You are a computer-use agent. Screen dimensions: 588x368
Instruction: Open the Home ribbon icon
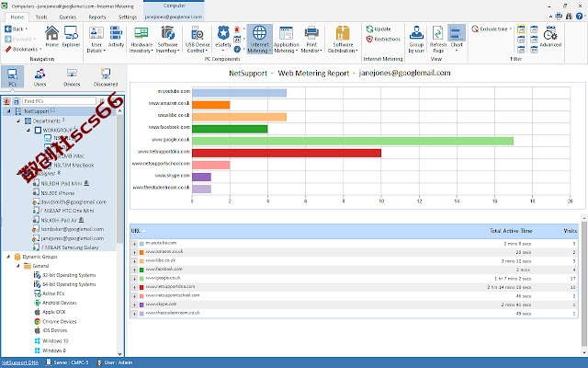point(51,37)
